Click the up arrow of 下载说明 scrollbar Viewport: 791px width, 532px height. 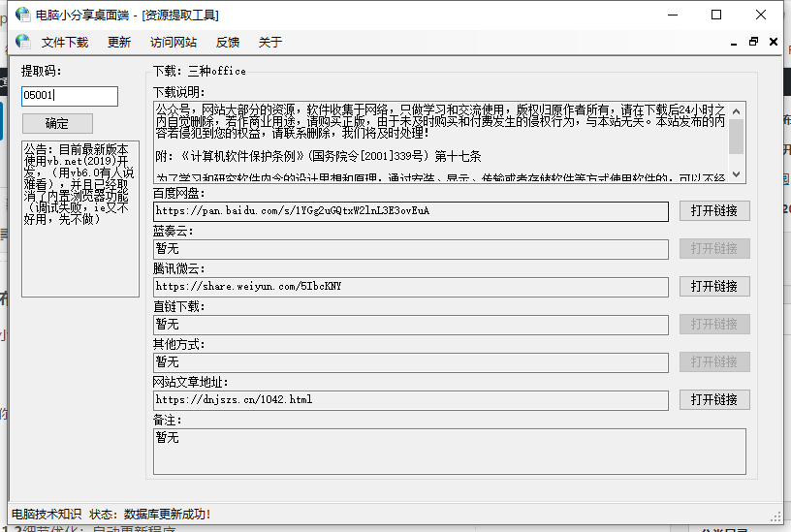tap(737, 111)
